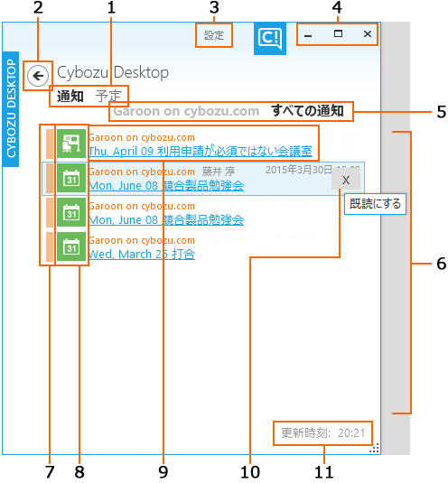Select the Garoon on cybozu.com filter
This screenshot has height=483, width=448.
pyautogui.click(x=186, y=111)
